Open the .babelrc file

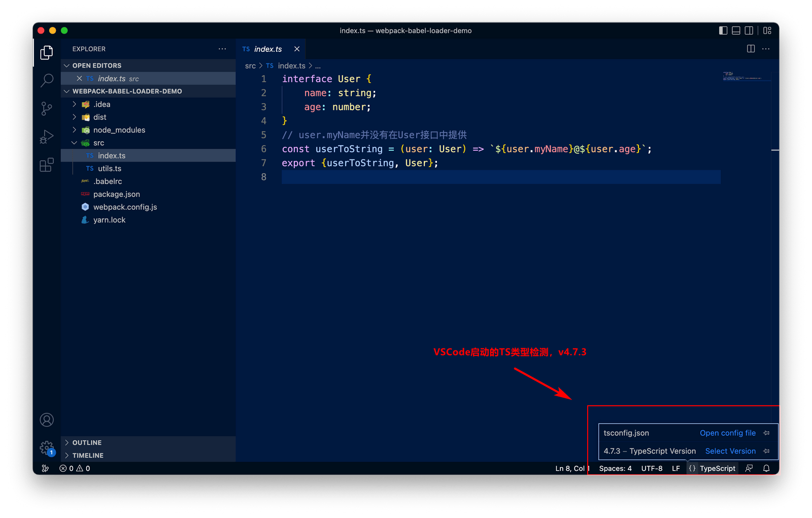click(x=148, y=181)
